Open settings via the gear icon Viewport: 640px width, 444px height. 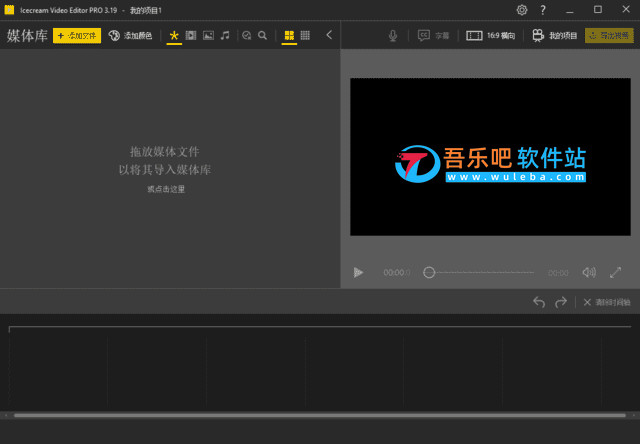[x=522, y=10]
